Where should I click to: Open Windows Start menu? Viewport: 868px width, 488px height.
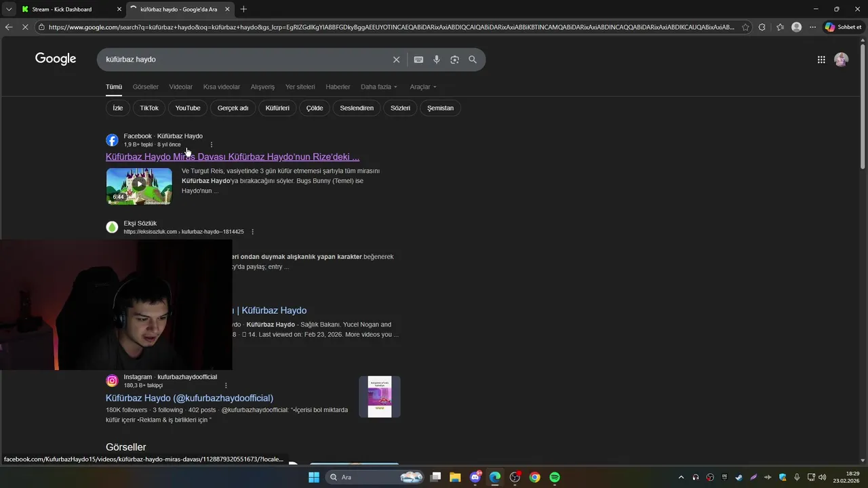click(313, 477)
